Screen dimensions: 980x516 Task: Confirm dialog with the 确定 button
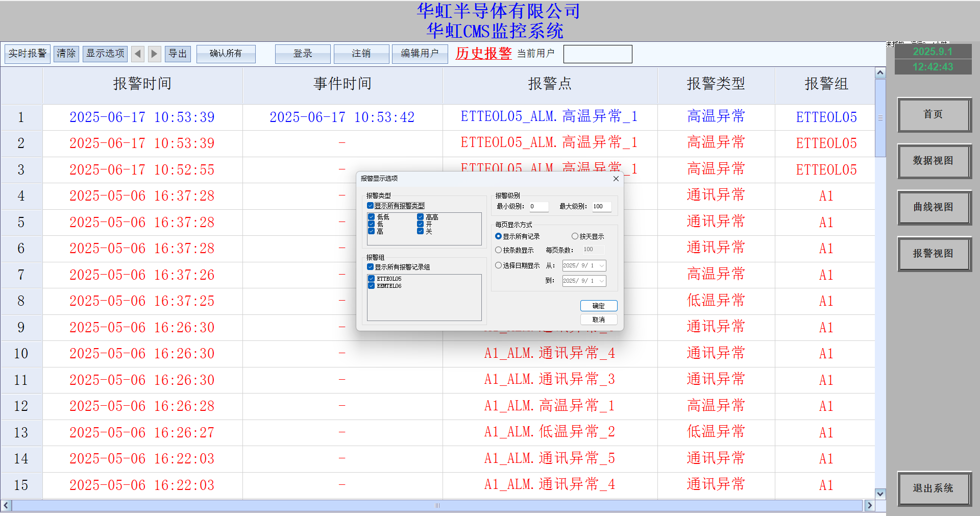click(598, 305)
